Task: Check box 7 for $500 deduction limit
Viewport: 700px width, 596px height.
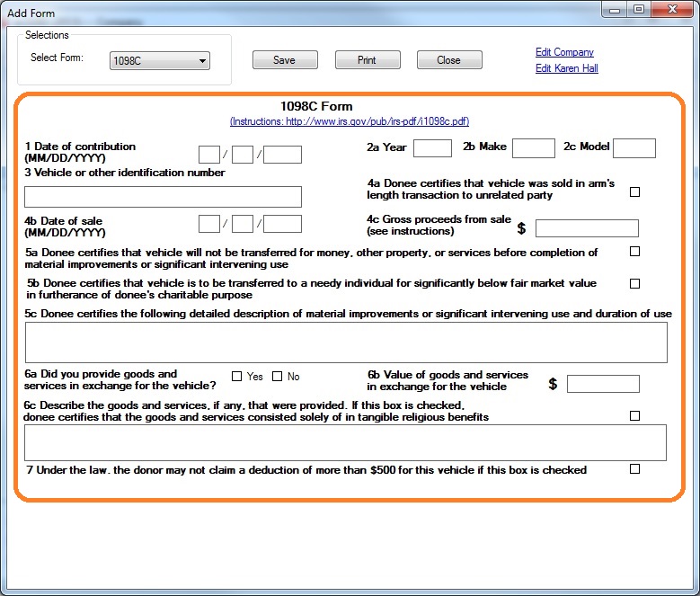Action: tap(635, 468)
